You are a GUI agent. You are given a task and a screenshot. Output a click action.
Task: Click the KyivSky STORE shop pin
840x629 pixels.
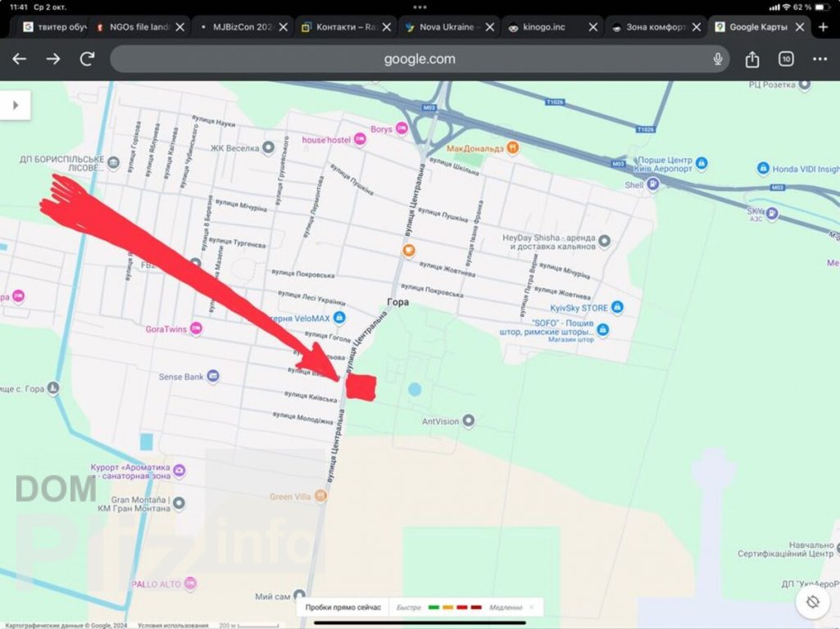point(617,308)
